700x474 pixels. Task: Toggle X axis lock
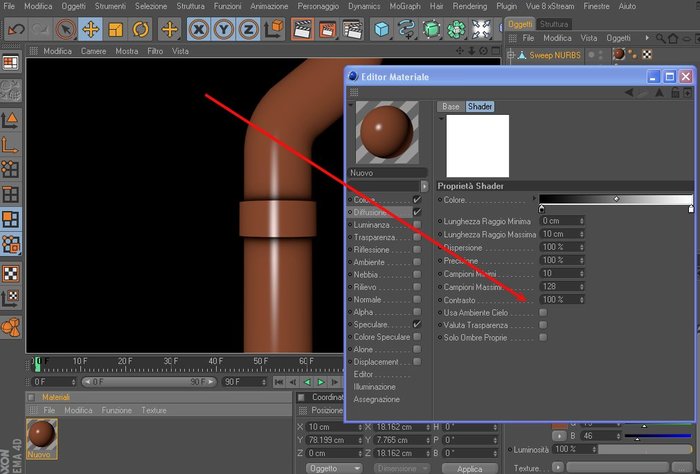[199, 30]
